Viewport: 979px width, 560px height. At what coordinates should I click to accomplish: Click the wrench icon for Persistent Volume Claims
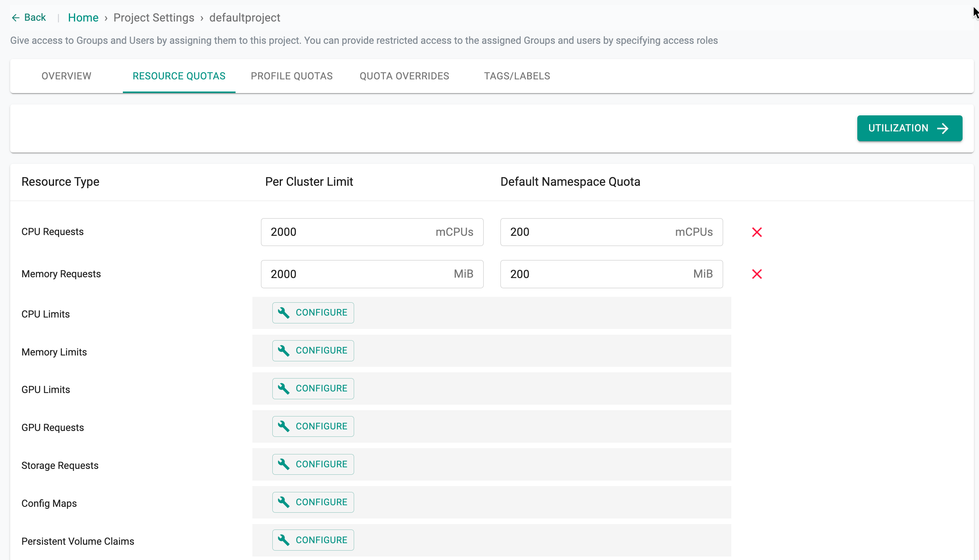[x=284, y=540]
